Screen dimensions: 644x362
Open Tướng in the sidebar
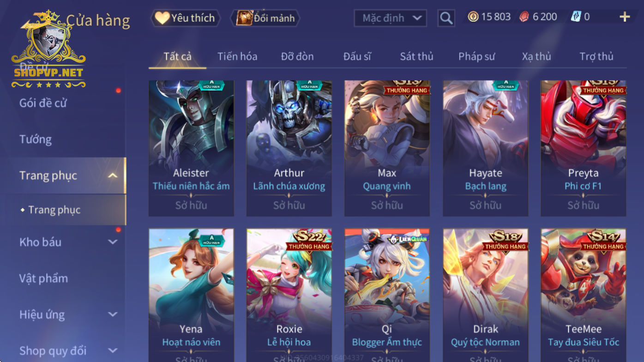pyautogui.click(x=36, y=139)
